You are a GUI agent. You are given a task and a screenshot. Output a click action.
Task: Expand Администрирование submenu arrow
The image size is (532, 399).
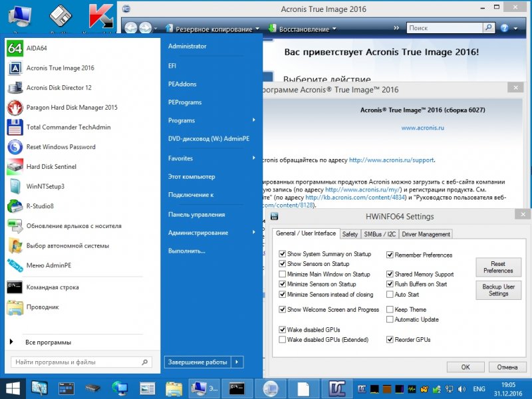pos(254,232)
